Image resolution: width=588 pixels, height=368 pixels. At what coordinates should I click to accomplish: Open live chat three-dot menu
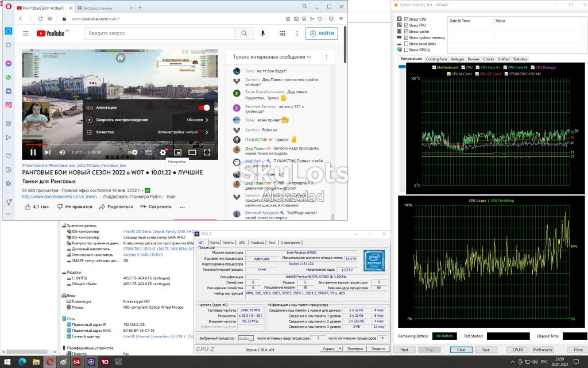click(326, 57)
